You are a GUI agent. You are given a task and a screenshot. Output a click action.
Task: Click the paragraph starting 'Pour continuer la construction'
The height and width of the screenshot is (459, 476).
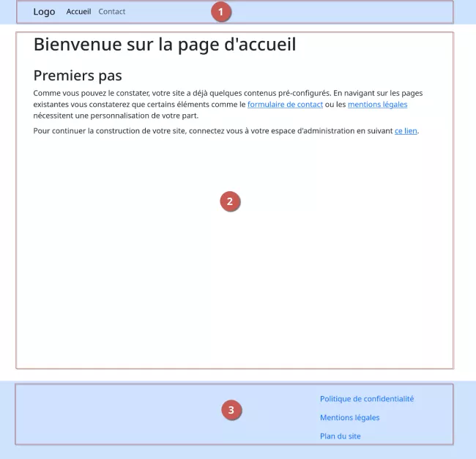(x=226, y=131)
